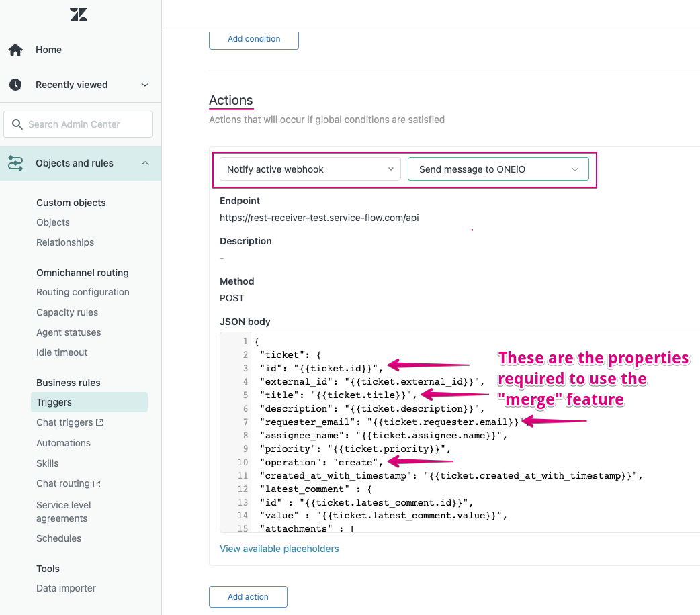Click the Custom objects sidebar heading
Screen dimensions: 700x615
71,203
